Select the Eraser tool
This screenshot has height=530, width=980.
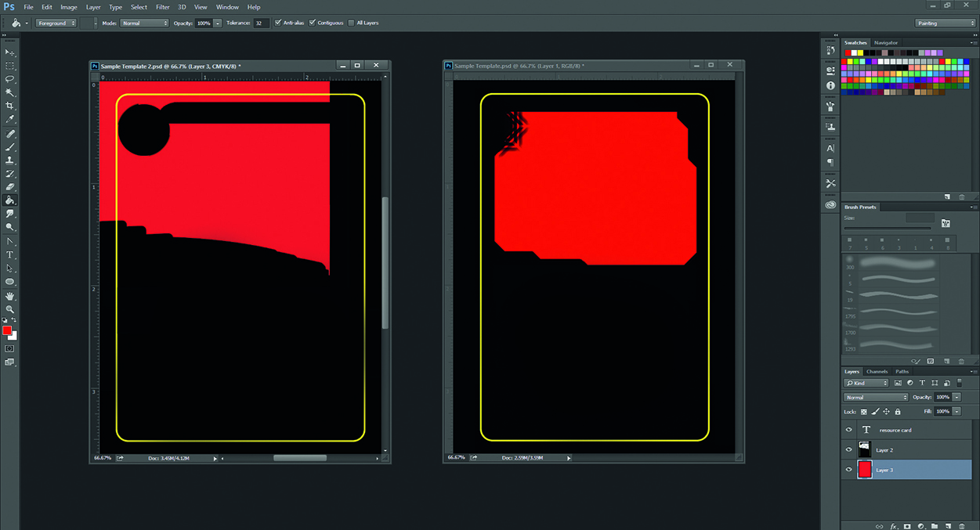[10, 187]
